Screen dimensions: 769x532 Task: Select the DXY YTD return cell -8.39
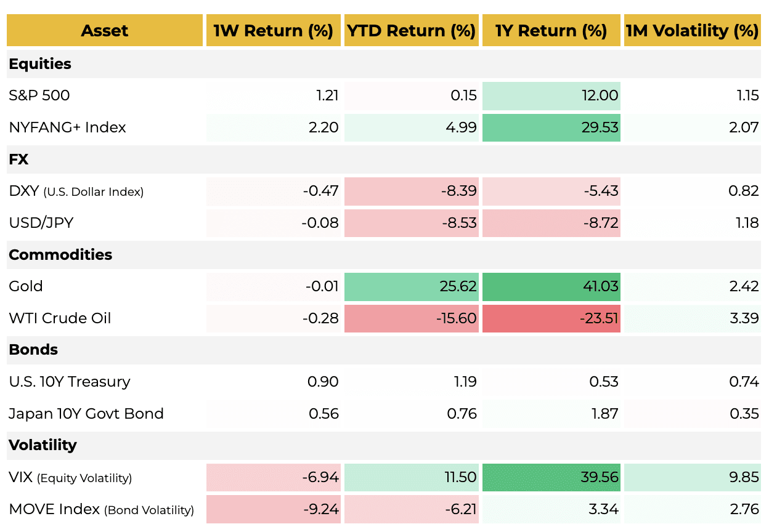pyautogui.click(x=412, y=191)
